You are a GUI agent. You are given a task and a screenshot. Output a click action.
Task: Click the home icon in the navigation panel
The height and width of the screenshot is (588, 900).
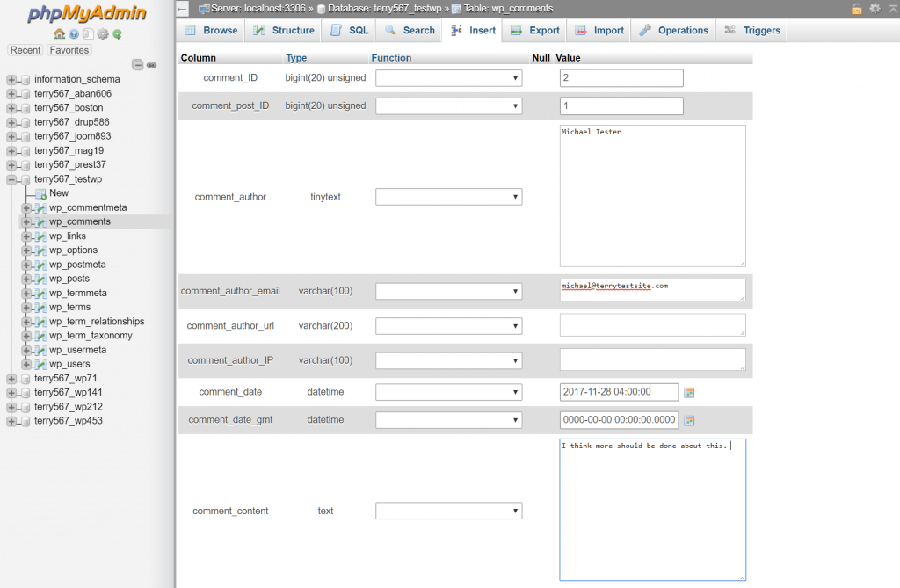(x=58, y=33)
